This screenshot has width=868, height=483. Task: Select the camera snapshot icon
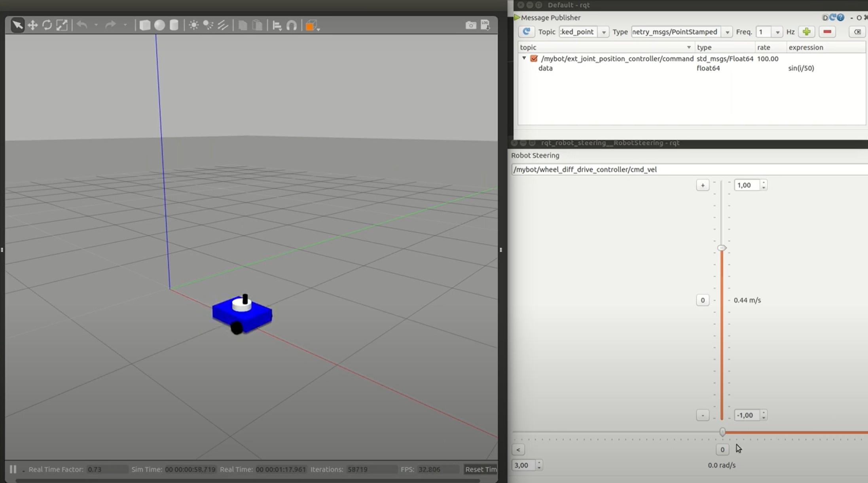470,25
